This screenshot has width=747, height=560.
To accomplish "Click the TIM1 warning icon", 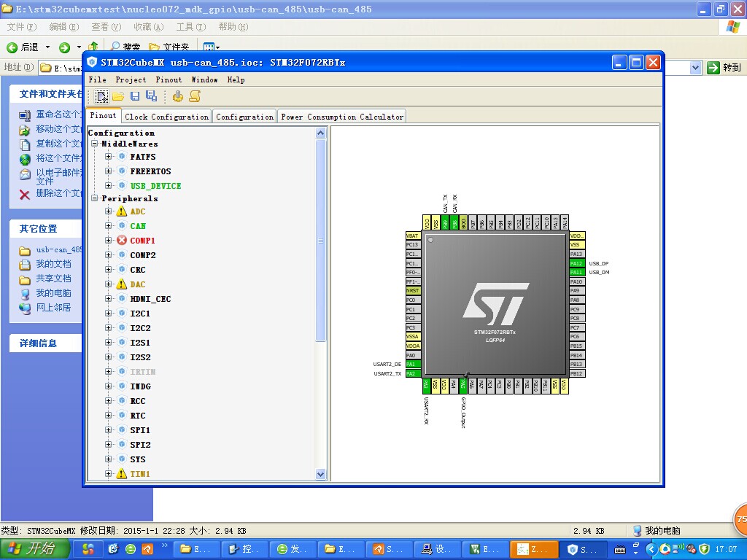I will pos(122,473).
